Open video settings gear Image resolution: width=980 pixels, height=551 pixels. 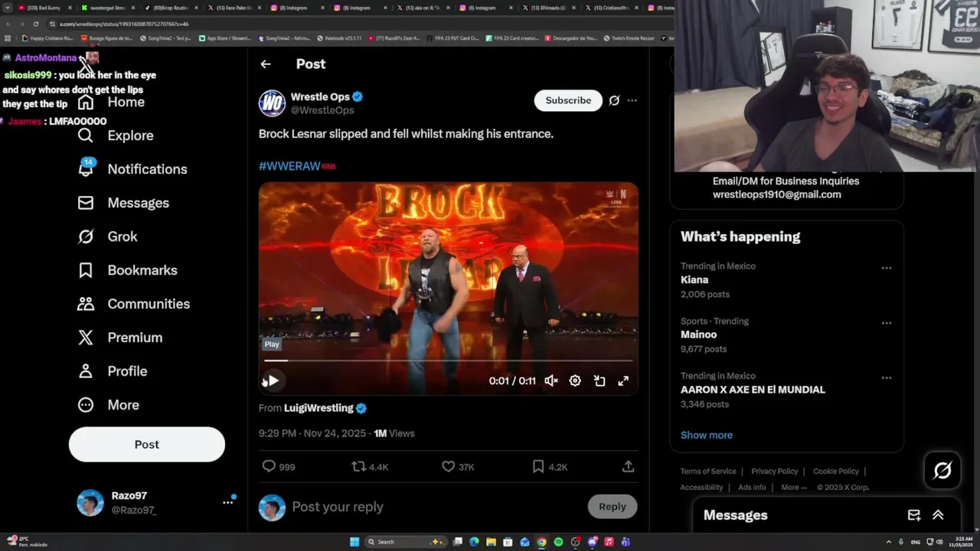tap(575, 380)
